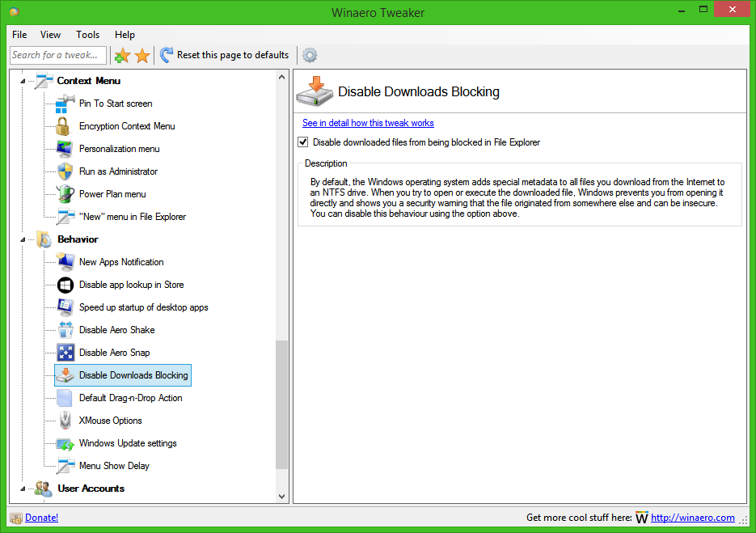The height and width of the screenshot is (533, 756).
Task: Open the http://winaero.com link
Action: click(693, 518)
